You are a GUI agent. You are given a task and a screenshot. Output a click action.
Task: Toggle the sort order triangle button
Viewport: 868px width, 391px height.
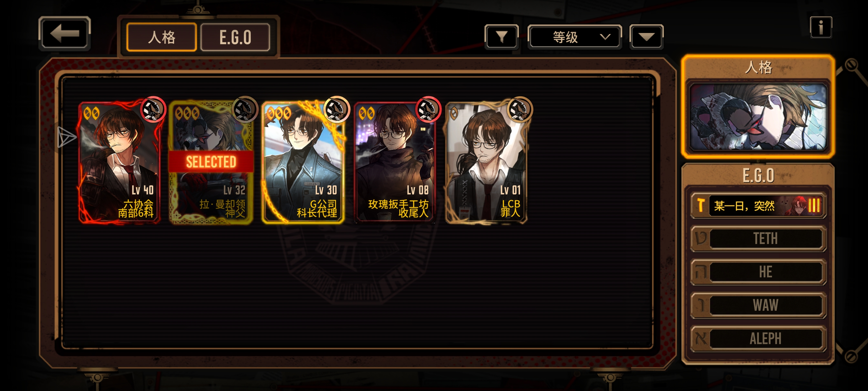pos(646,36)
